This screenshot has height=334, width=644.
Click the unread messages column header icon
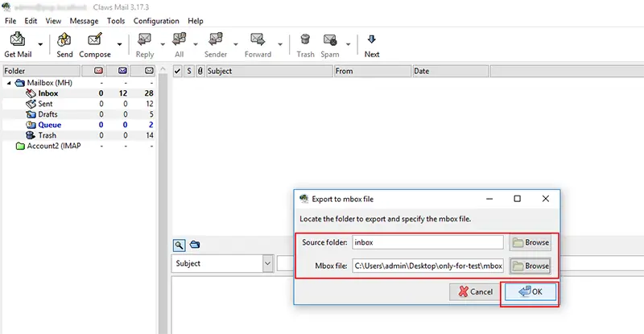click(122, 71)
